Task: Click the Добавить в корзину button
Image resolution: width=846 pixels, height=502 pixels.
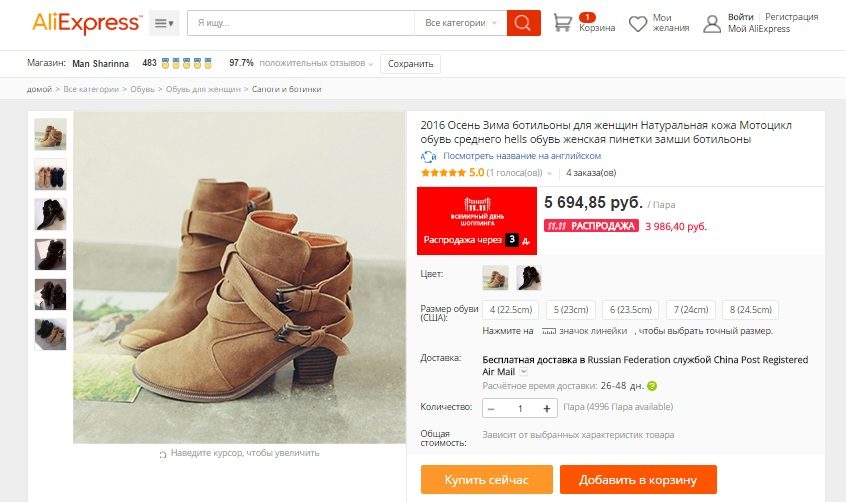Action: pos(638,479)
